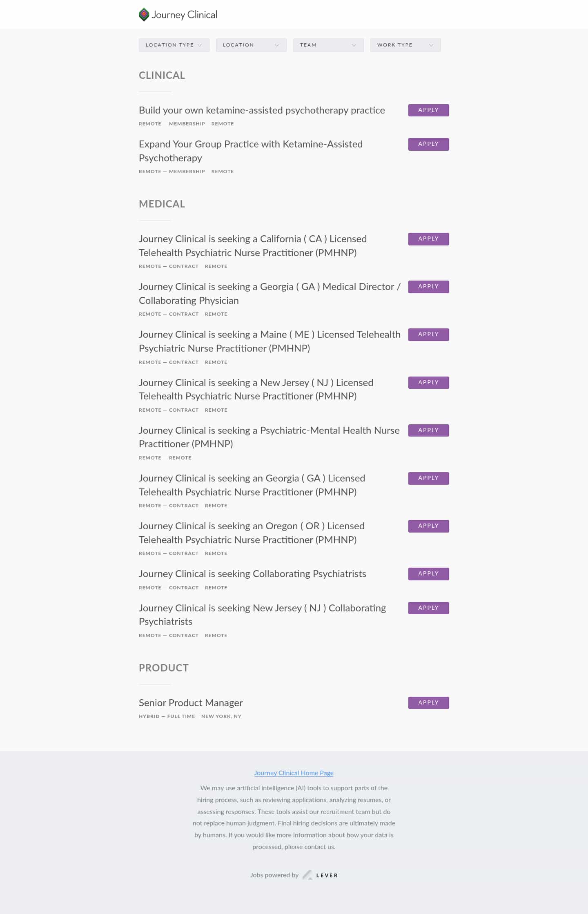Open the Maine Licensed Telehealth PMHNP listing
Viewport: 588px width, 914px height.
pyautogui.click(x=269, y=341)
